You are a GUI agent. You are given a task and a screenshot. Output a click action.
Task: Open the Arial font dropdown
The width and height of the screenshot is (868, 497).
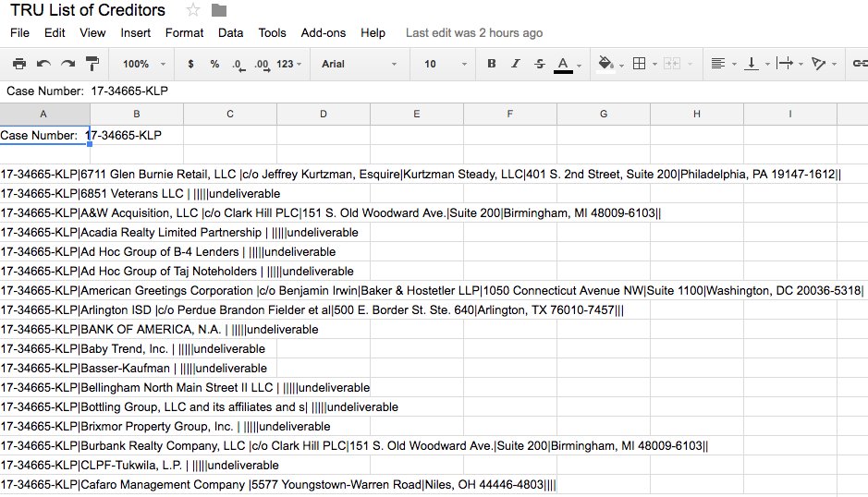click(360, 64)
